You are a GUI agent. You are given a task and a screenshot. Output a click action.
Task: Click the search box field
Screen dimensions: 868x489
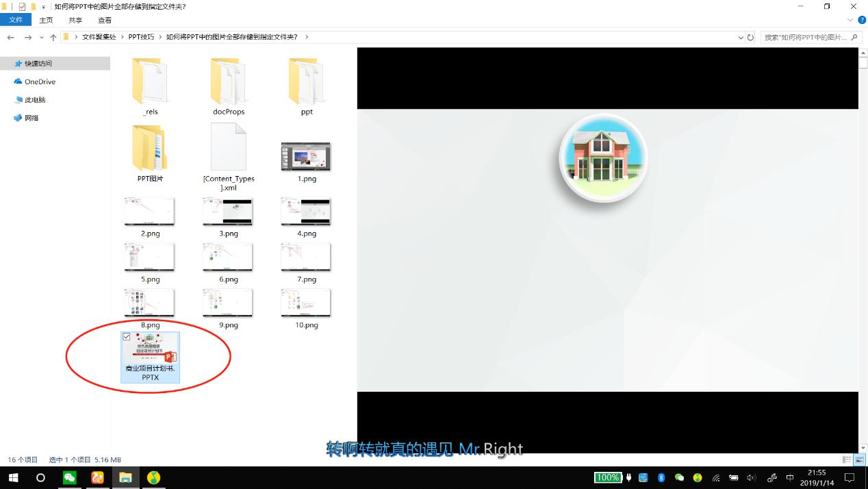point(810,37)
